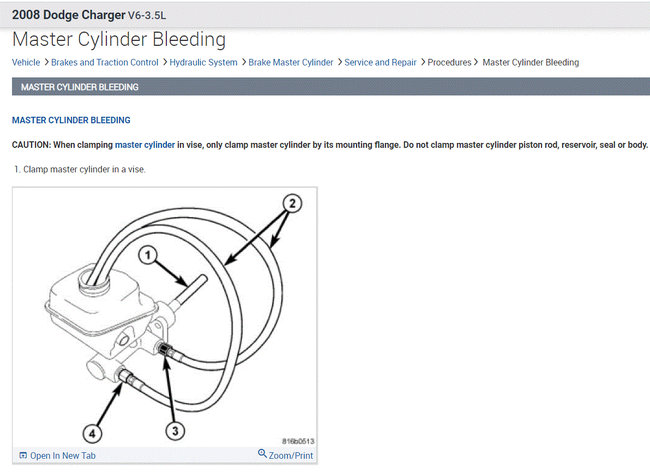Open diagram via Open In New Tab link
This screenshot has width=650, height=473.
(x=63, y=455)
